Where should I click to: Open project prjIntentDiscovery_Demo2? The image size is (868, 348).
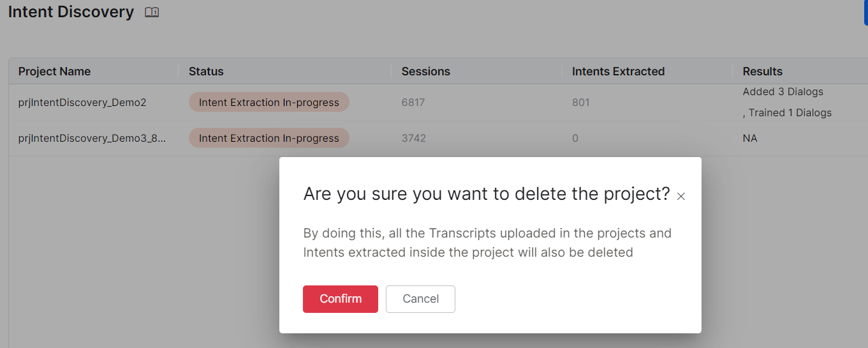click(x=82, y=102)
